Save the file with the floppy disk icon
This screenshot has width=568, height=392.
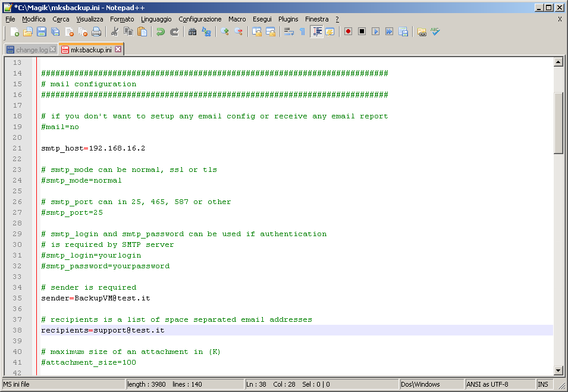point(42,32)
